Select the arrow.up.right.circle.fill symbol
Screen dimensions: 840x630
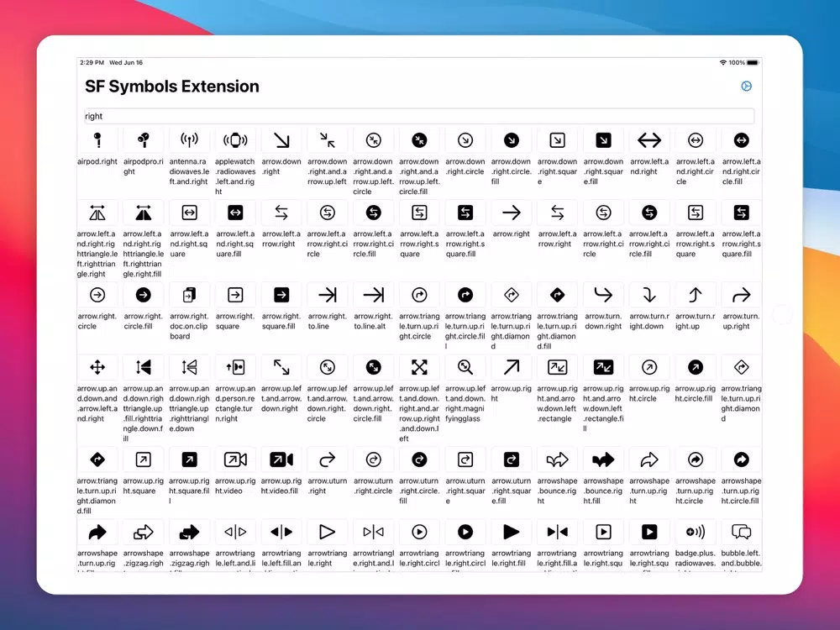(696, 368)
